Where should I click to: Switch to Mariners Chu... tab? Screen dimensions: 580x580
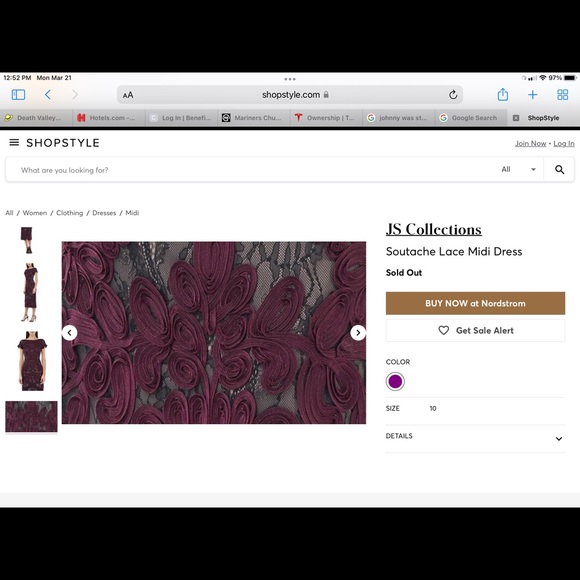(x=254, y=118)
